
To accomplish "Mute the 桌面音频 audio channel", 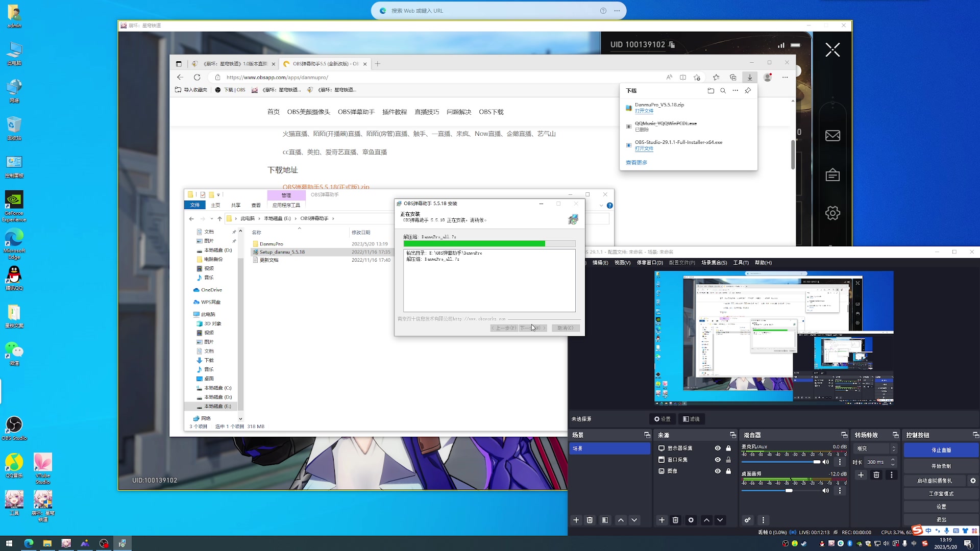I will click(x=826, y=490).
